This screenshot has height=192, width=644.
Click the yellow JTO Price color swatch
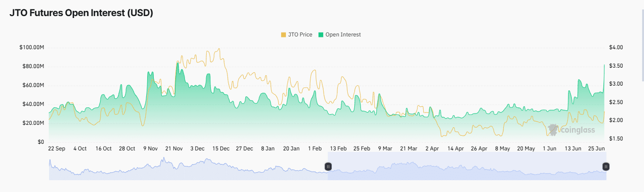click(283, 35)
